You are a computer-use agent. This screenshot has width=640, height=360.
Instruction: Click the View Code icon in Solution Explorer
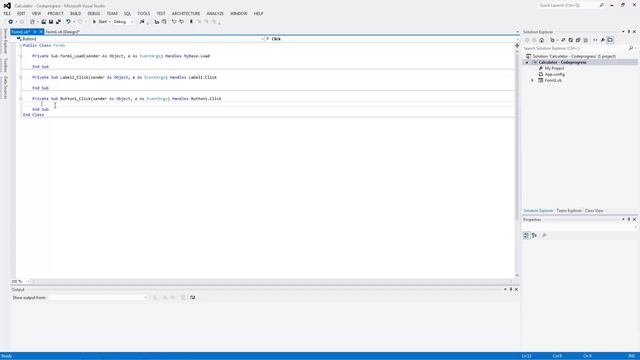595,40
